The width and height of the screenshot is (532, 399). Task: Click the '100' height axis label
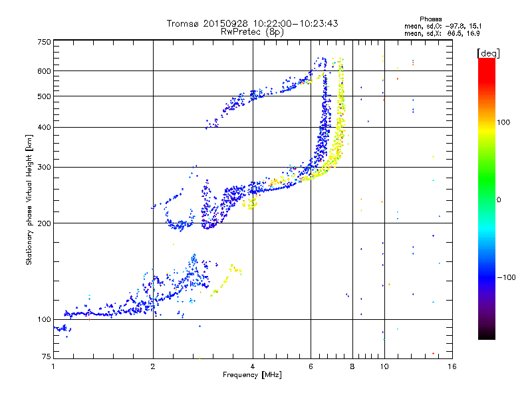[44, 319]
